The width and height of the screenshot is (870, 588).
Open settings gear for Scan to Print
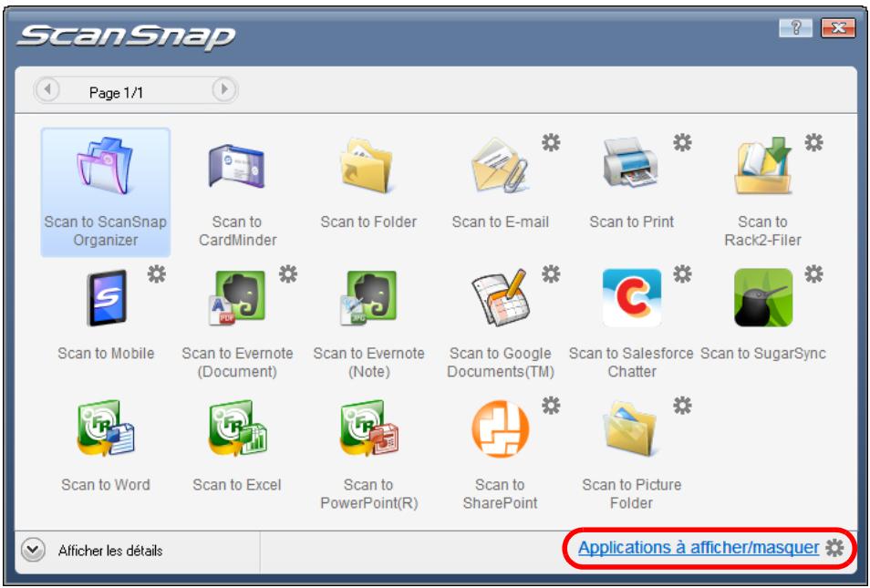(682, 143)
